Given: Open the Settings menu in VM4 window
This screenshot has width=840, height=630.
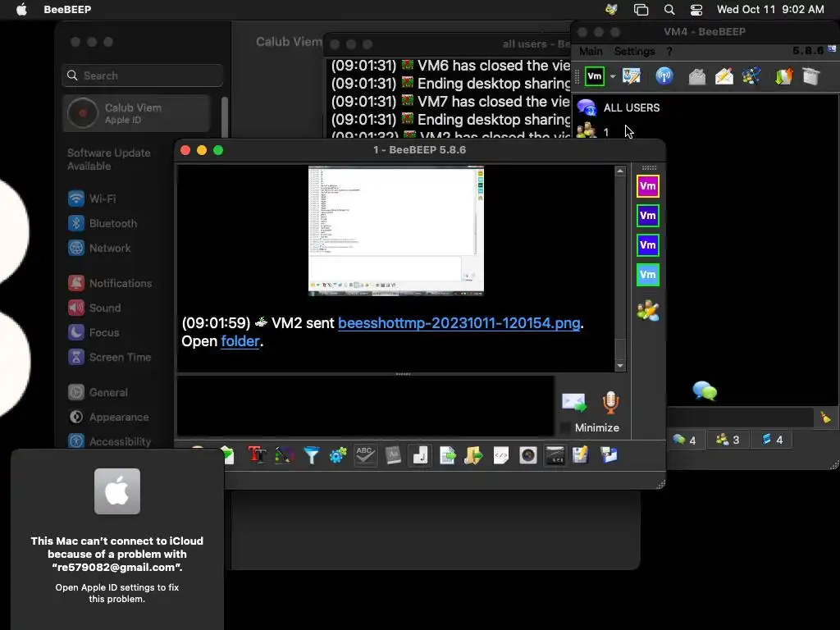Looking at the screenshot, I should (634, 52).
